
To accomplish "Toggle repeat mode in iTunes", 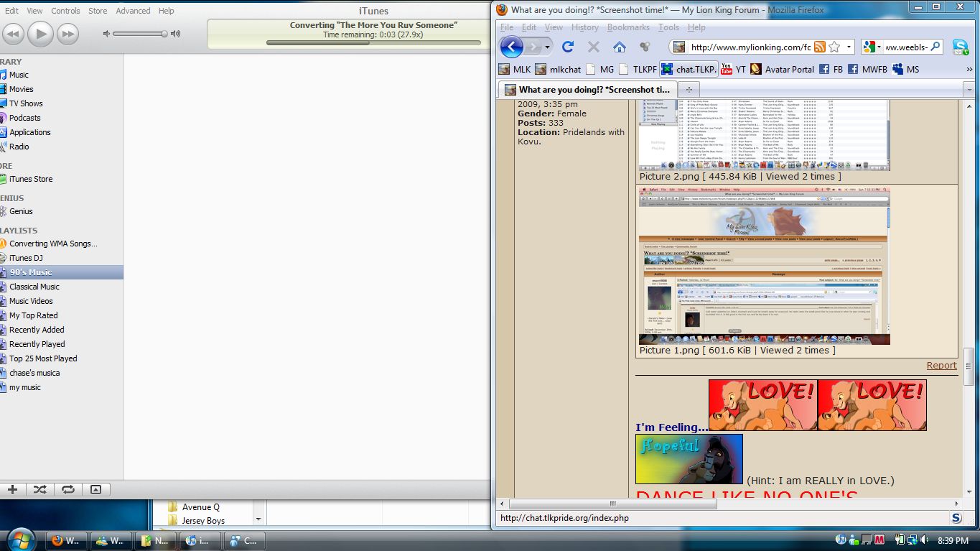I will click(68, 489).
